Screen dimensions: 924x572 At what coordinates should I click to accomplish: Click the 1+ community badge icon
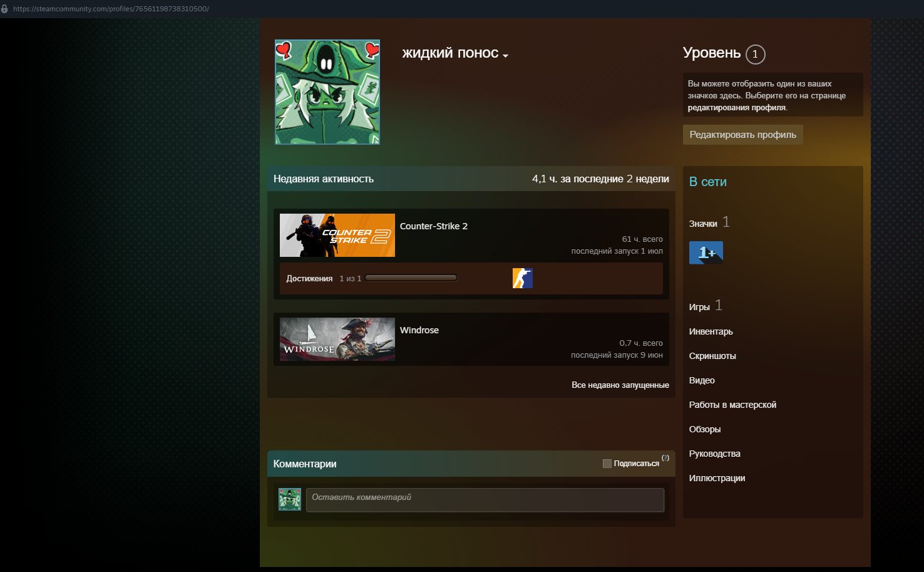[x=706, y=252]
